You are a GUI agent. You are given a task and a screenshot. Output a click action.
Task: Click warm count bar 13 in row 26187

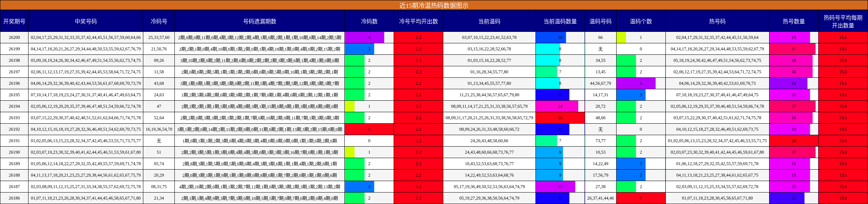(x=555, y=187)
